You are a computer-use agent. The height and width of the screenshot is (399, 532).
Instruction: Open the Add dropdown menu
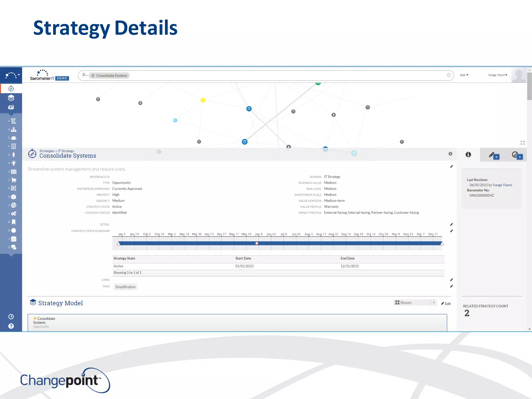coord(464,75)
